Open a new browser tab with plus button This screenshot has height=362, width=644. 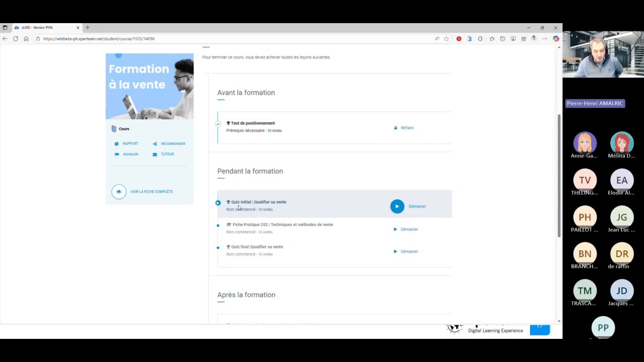pyautogui.click(x=88, y=28)
